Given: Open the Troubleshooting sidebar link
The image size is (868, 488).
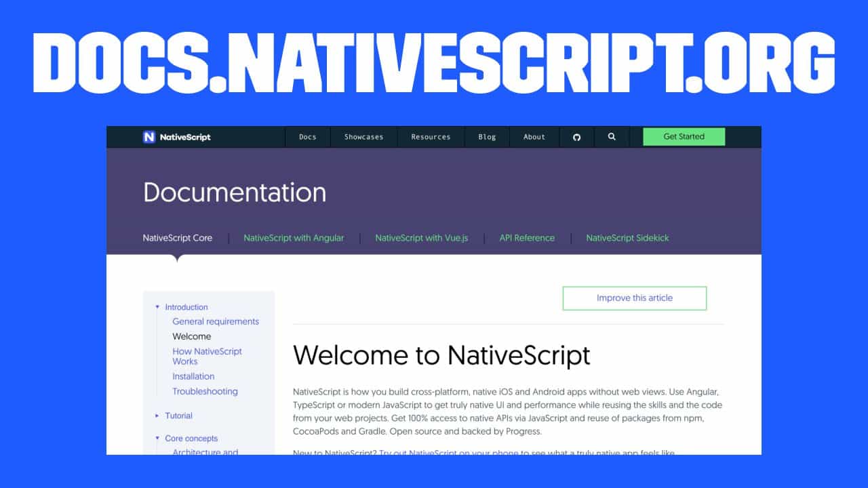Looking at the screenshot, I should (x=205, y=391).
